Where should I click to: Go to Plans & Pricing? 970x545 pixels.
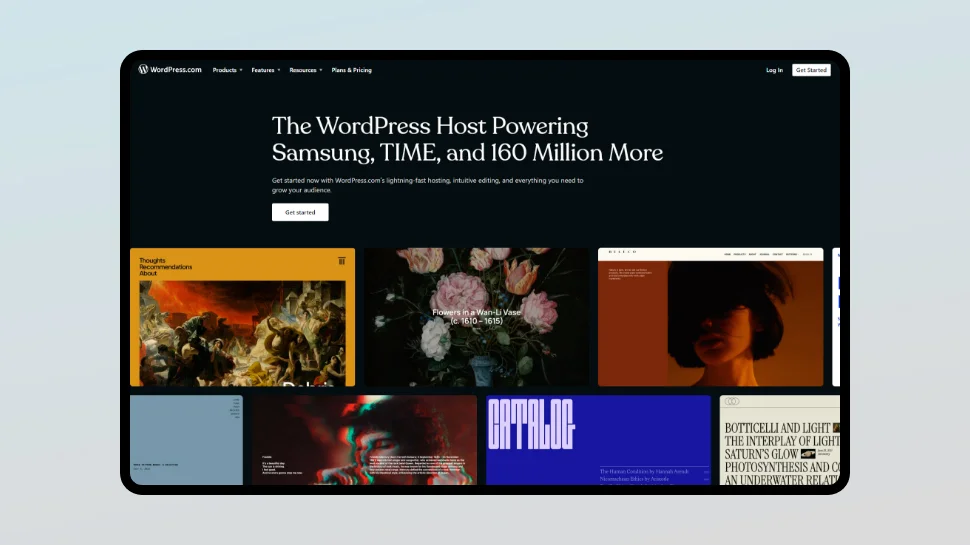coord(351,70)
